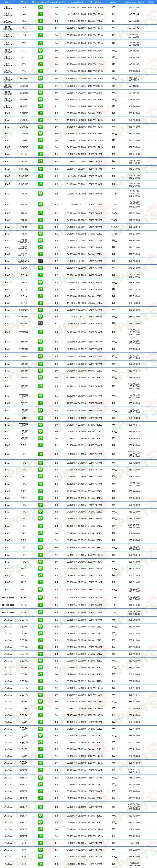Screen dimensions: 157x868
Task: Select engine code 156 C.046
Action: coord(134,843)
